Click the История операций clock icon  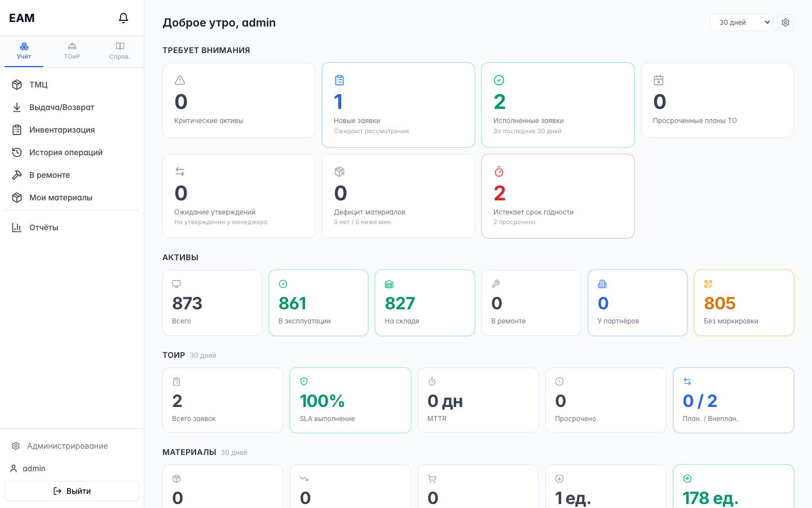coord(17,152)
